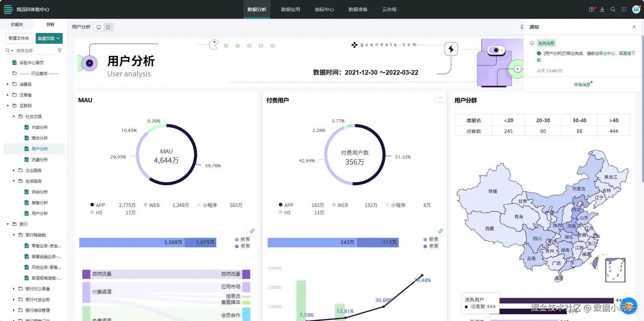Click the 新建文件夹 button
644x321 pixels.
point(19,38)
